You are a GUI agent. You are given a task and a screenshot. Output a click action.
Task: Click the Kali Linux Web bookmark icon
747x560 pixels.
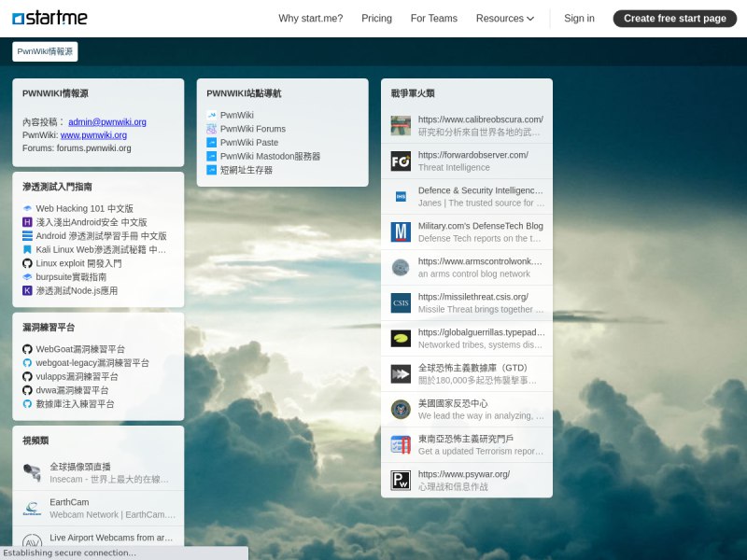tap(27, 249)
